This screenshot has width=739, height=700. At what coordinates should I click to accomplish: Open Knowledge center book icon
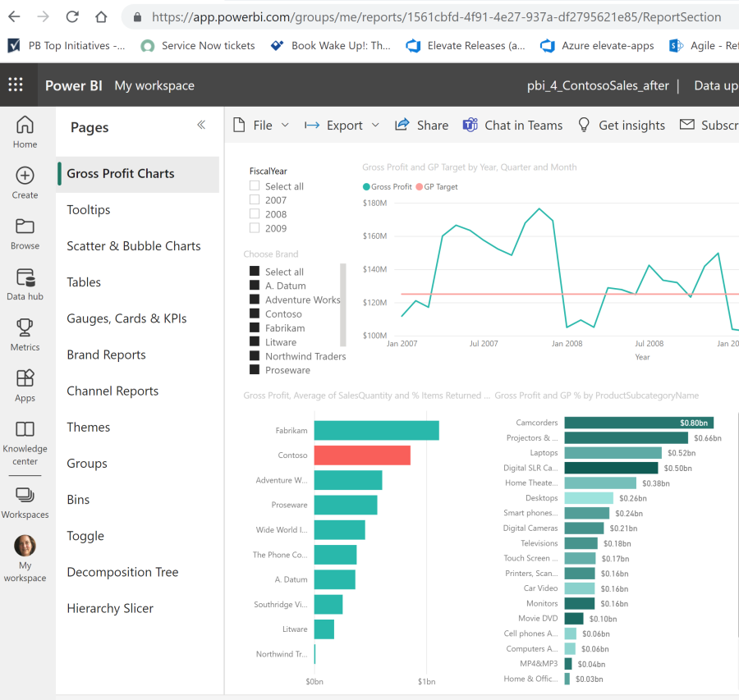pos(25,428)
